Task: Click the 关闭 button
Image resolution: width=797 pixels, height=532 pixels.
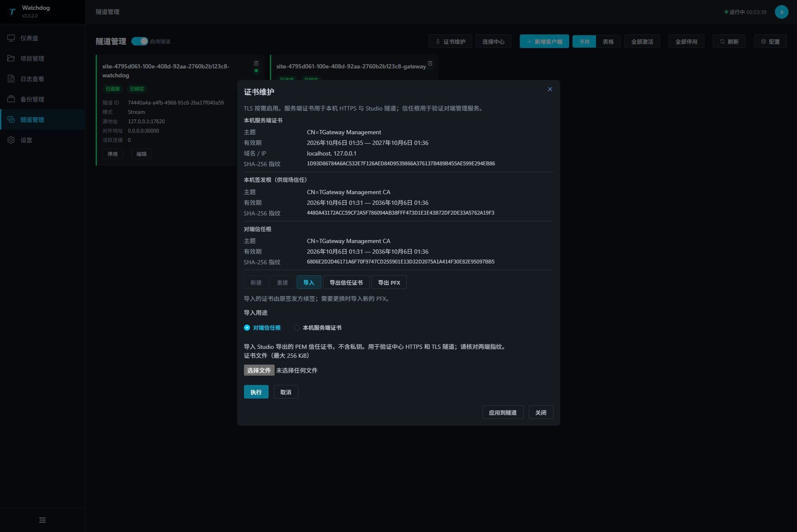Action: click(x=541, y=413)
